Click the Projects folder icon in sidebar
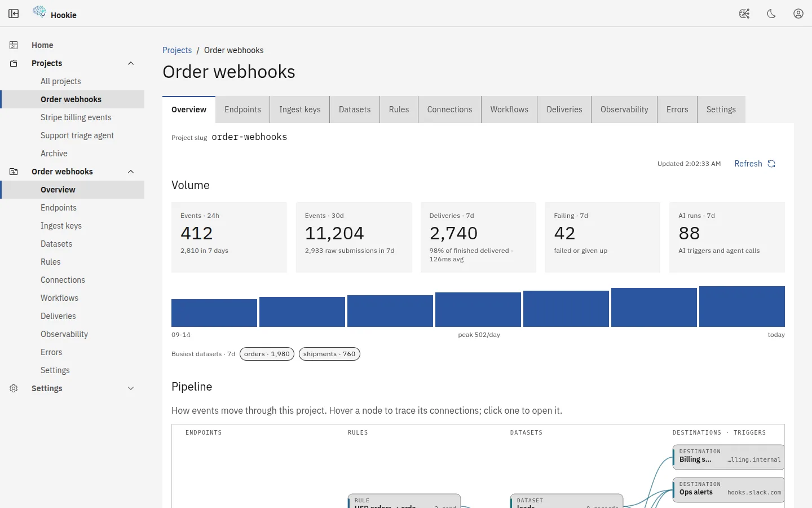This screenshot has width=812, height=508. pos(14,63)
